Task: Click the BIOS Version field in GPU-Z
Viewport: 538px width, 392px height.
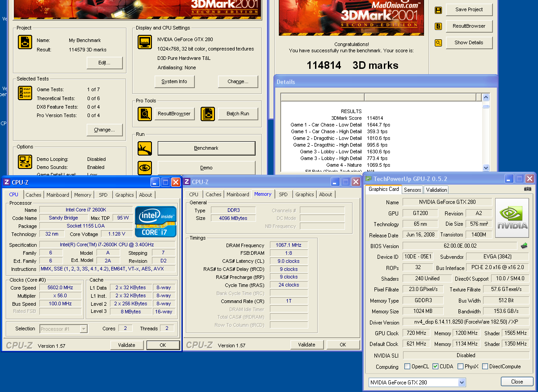Action: (x=460, y=246)
